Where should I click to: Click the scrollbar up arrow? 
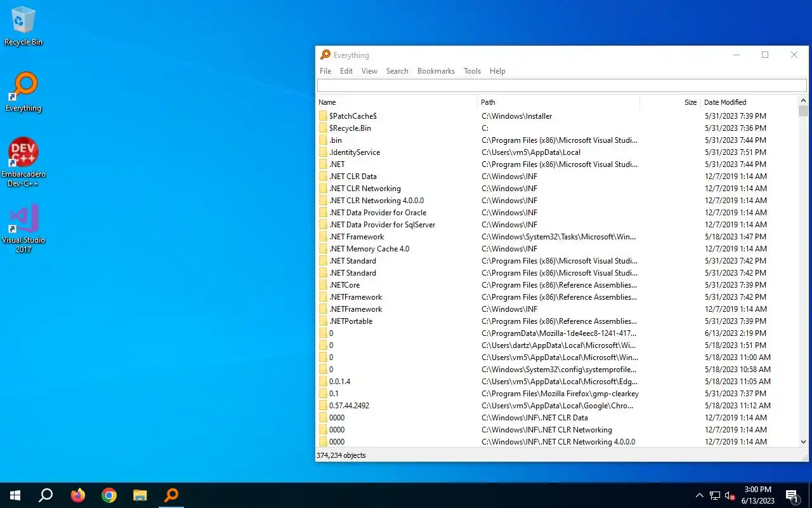tap(804, 100)
